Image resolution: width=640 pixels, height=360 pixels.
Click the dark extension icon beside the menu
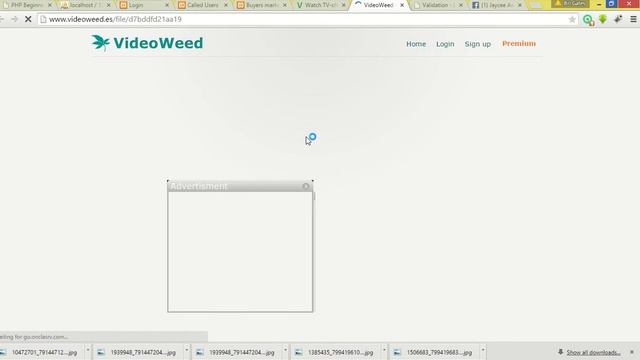coord(618,19)
